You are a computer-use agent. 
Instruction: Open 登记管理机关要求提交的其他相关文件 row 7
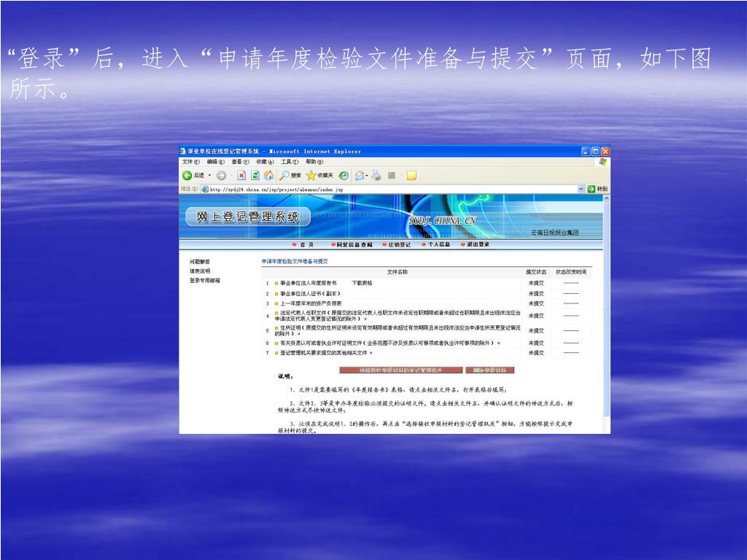pyautogui.click(x=323, y=354)
